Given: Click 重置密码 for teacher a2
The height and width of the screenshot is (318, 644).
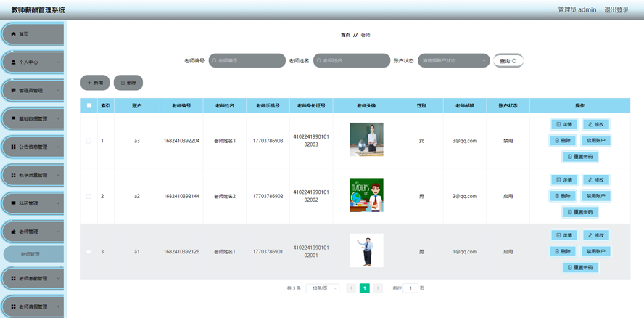Looking at the screenshot, I should click(580, 212).
